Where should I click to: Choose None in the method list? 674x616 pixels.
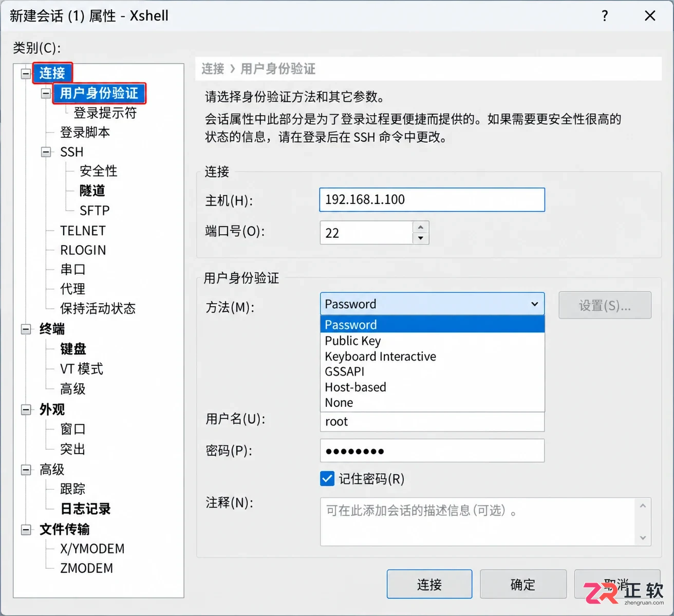click(432, 402)
